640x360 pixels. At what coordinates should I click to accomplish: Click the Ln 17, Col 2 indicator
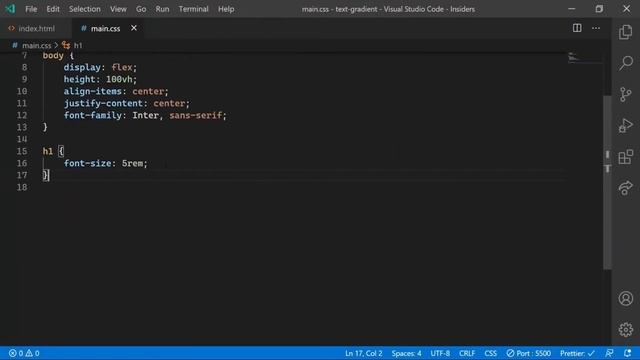pyautogui.click(x=364, y=353)
